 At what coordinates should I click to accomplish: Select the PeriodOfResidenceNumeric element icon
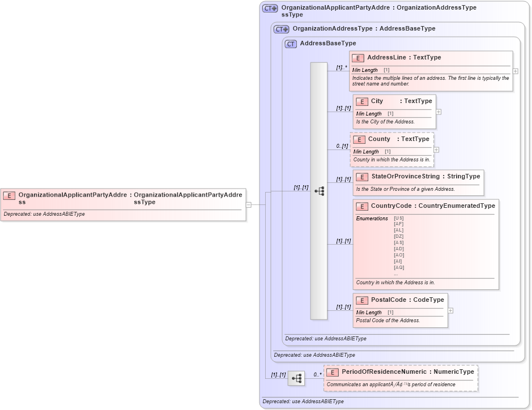(331, 372)
